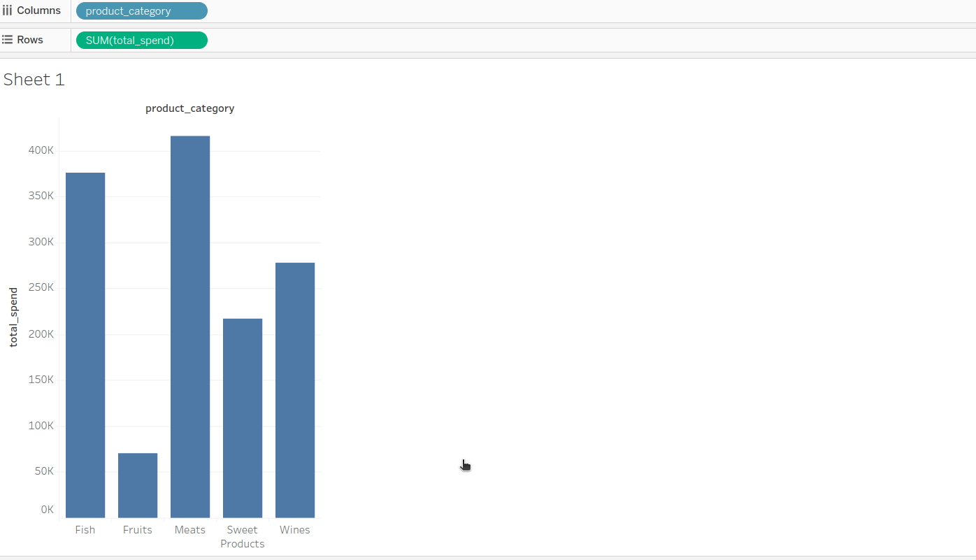
Task: Click the 350K axis tick label
Action: [x=41, y=196]
